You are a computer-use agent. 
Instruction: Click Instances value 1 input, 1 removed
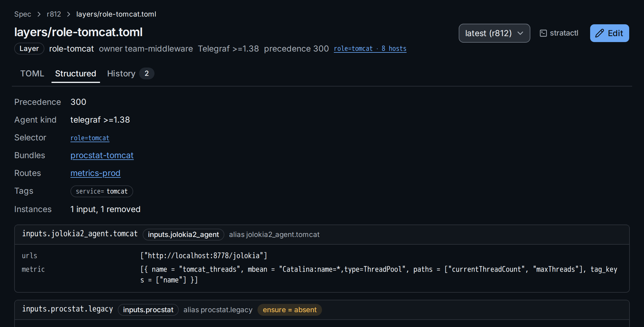point(105,209)
